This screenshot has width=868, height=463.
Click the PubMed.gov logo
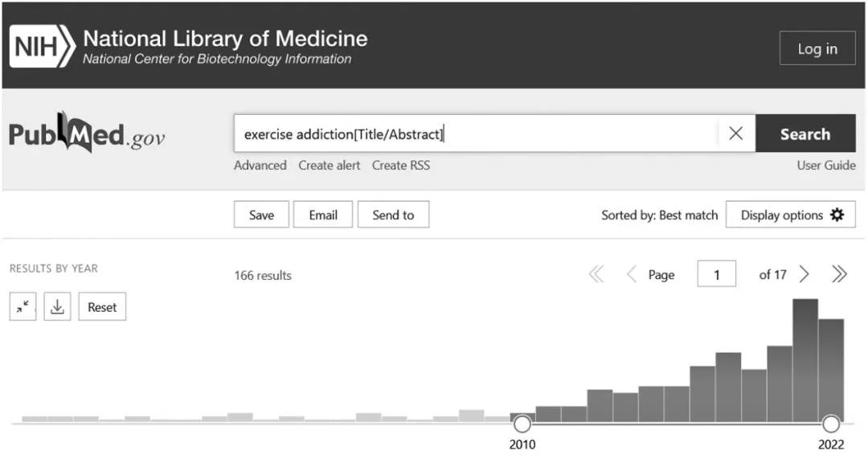point(87,134)
